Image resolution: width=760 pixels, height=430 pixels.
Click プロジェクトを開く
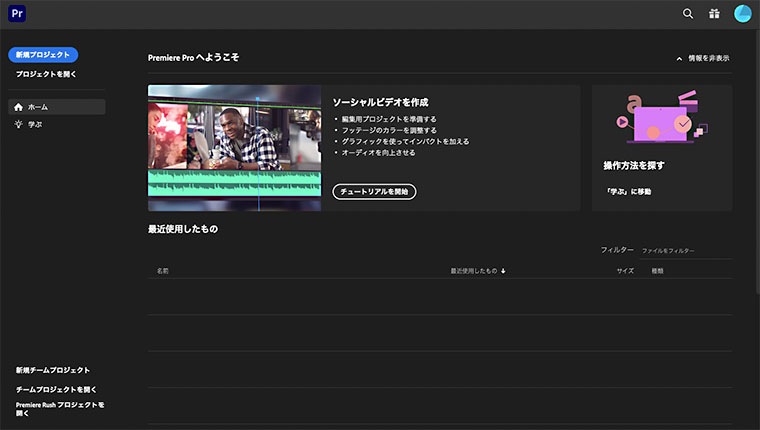[x=46, y=74]
